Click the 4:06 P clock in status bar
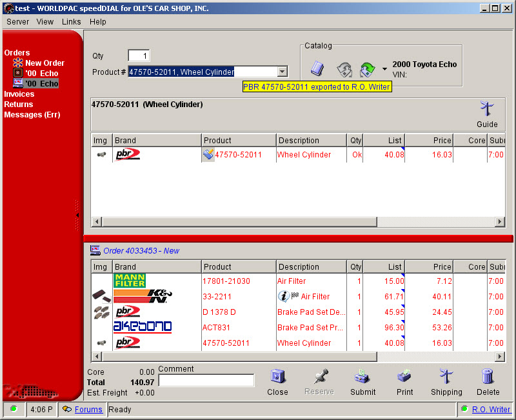 [x=41, y=409]
